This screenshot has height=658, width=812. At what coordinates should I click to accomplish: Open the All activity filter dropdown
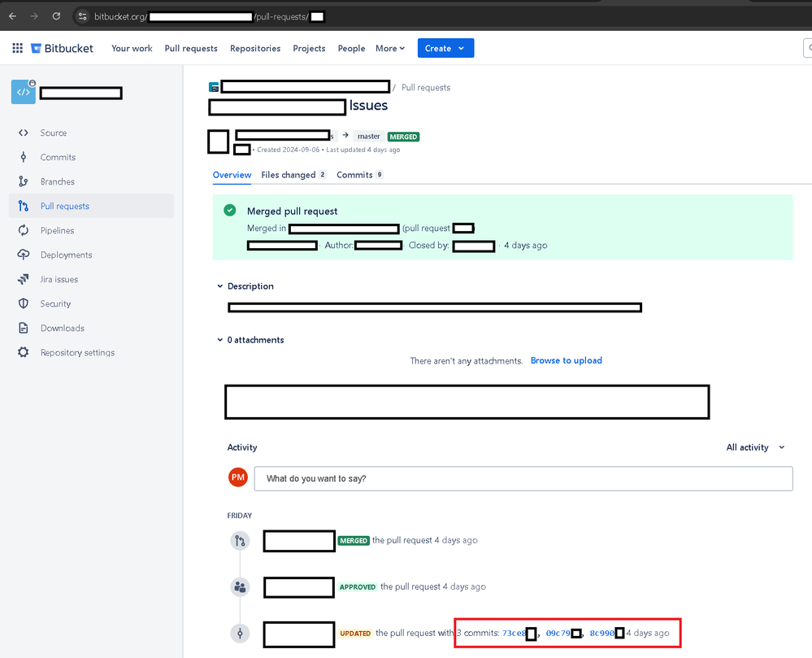(756, 447)
